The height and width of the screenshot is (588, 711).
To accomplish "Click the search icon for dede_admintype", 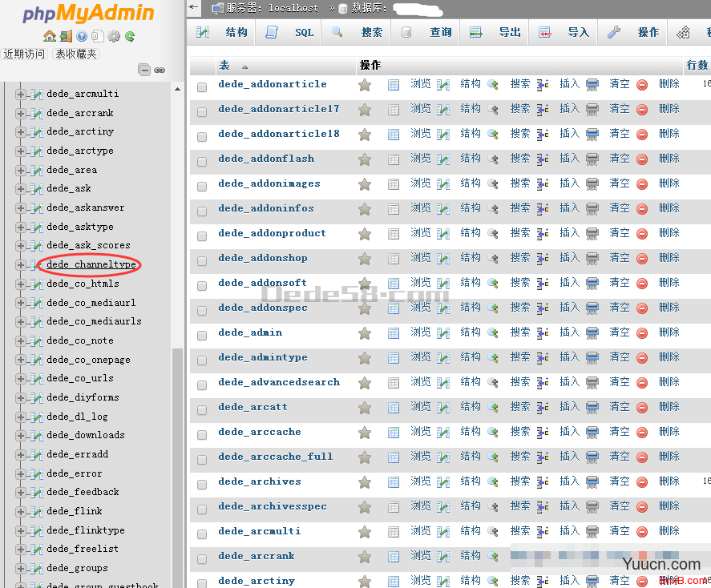I will 493,358.
